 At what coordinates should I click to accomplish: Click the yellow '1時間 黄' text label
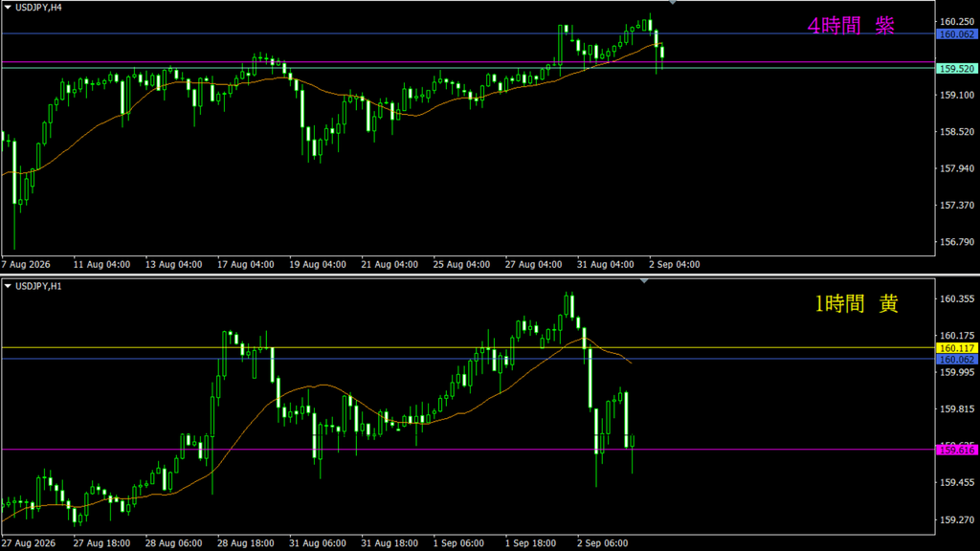click(857, 303)
